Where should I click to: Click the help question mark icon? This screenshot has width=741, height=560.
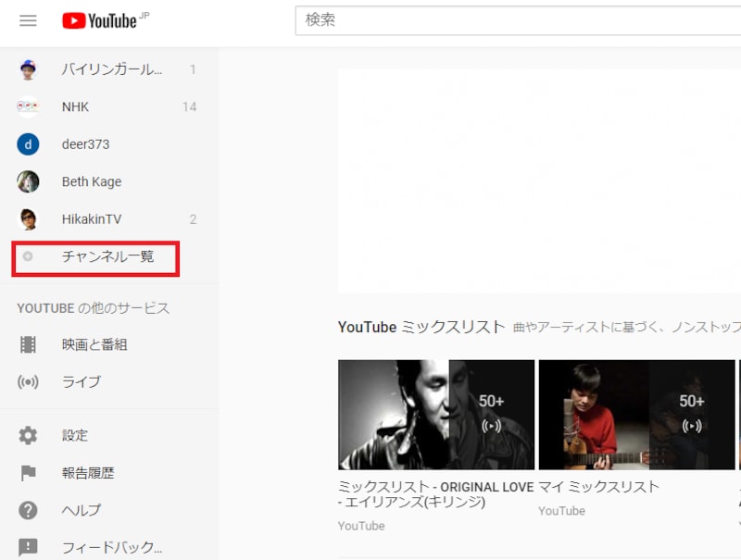[28, 510]
